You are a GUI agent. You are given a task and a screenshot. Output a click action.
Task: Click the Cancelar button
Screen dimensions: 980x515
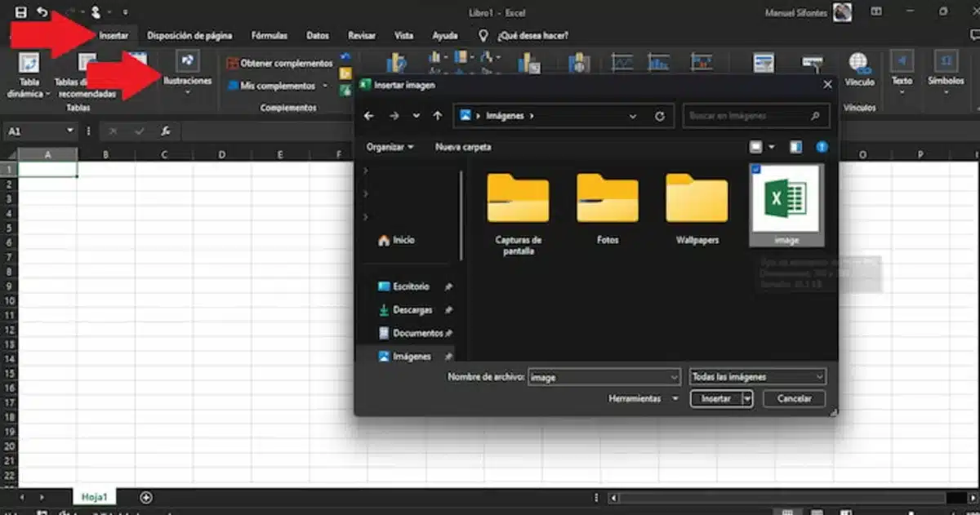click(793, 398)
